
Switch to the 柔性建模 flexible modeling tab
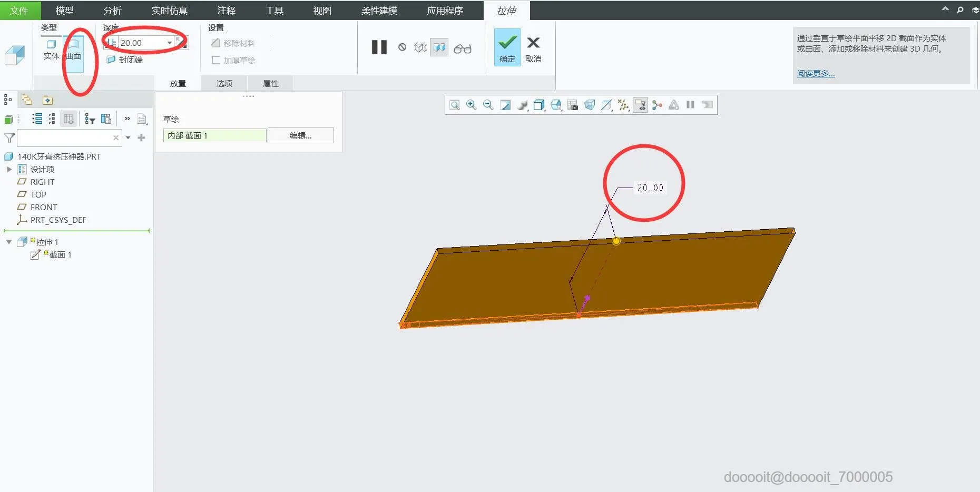pyautogui.click(x=379, y=11)
